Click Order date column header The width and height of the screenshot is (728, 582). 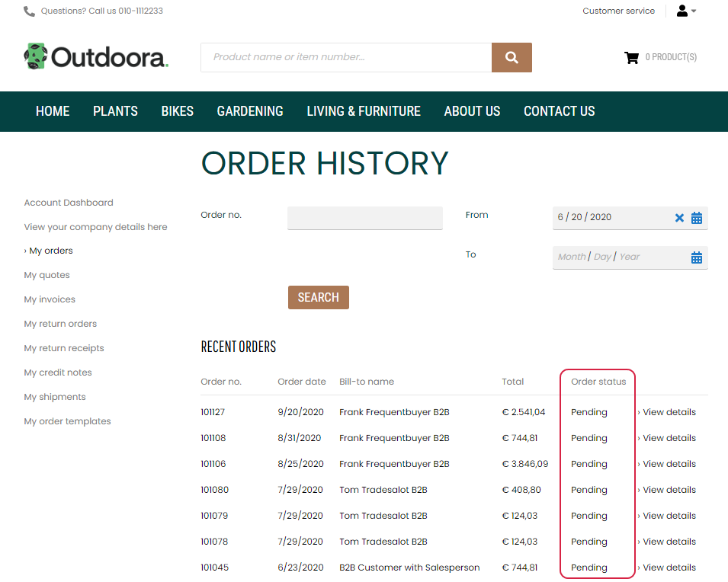coord(302,382)
